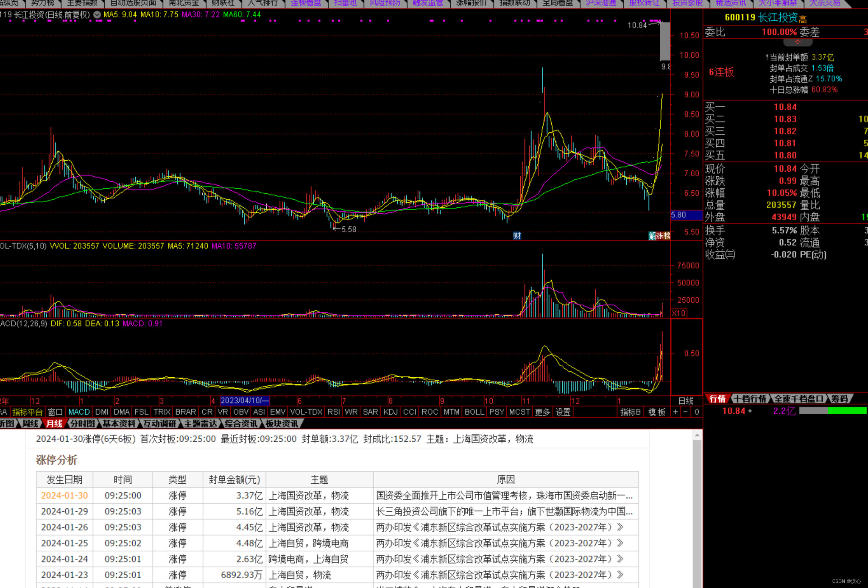Toggle the MACD indicator
Viewport: 868px width, 588px height.
(79, 412)
